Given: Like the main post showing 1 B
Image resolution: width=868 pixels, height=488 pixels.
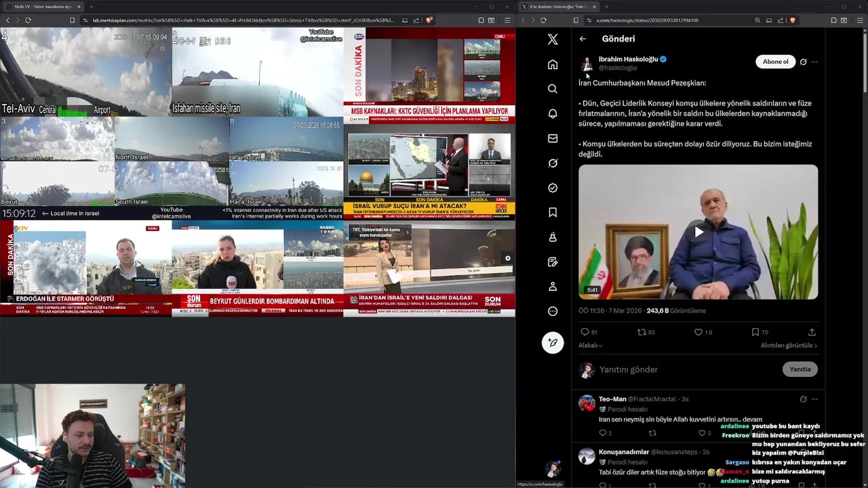Looking at the screenshot, I should click(x=698, y=332).
